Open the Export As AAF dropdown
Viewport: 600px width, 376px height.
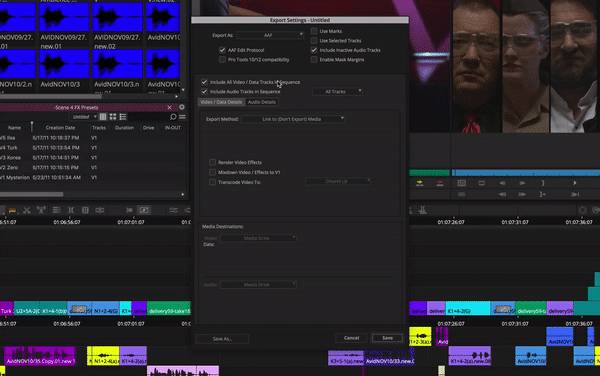click(270, 35)
